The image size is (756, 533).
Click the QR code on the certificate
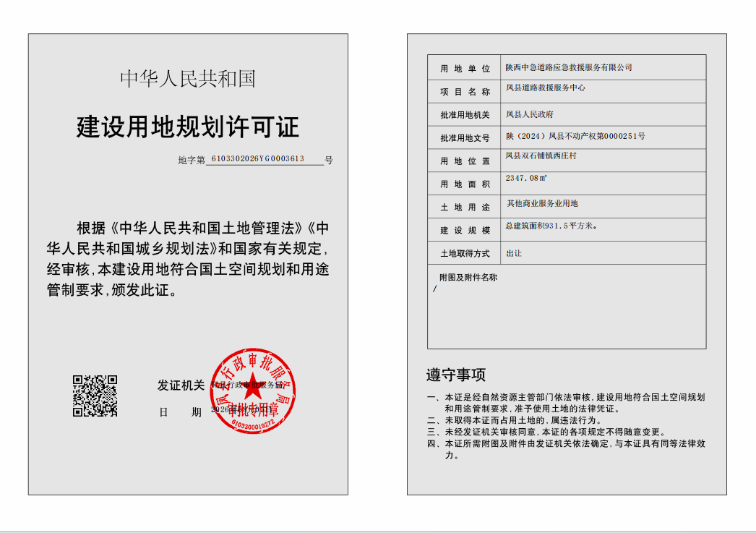(x=95, y=396)
